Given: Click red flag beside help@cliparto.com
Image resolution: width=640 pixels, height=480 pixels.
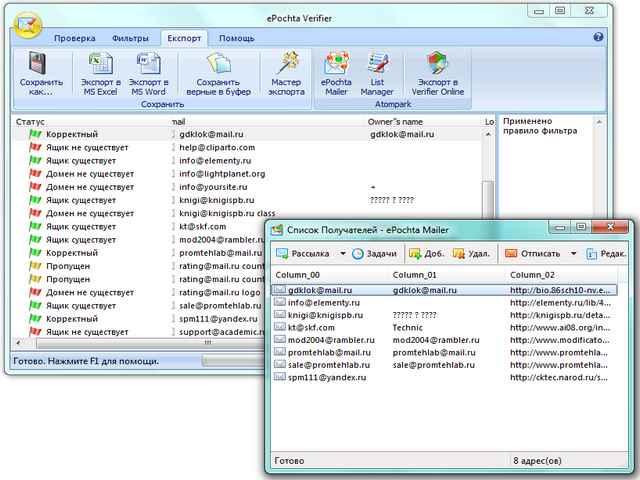Looking at the screenshot, I should pyautogui.click(x=36, y=147).
